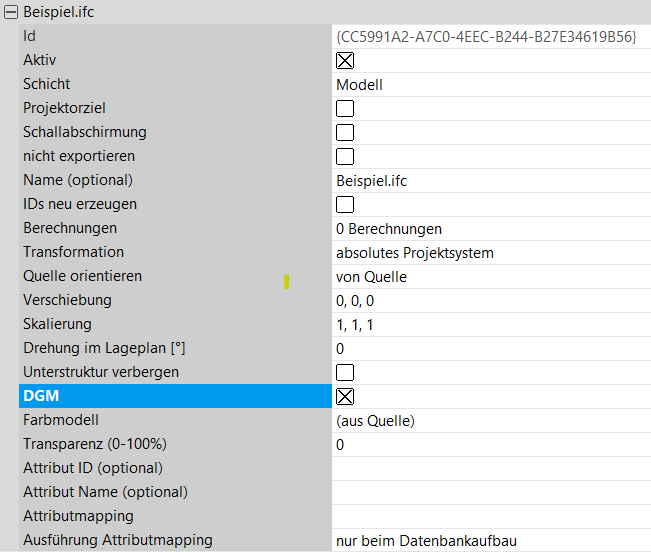Toggle the Schallabschirmung checkbox
The width and height of the screenshot is (651, 552).
[x=345, y=132]
